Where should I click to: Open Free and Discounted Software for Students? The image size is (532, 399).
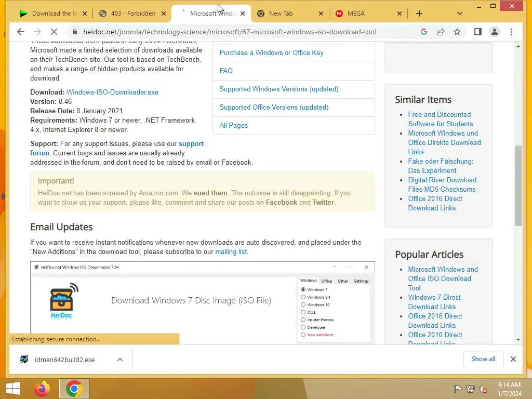[440, 119]
